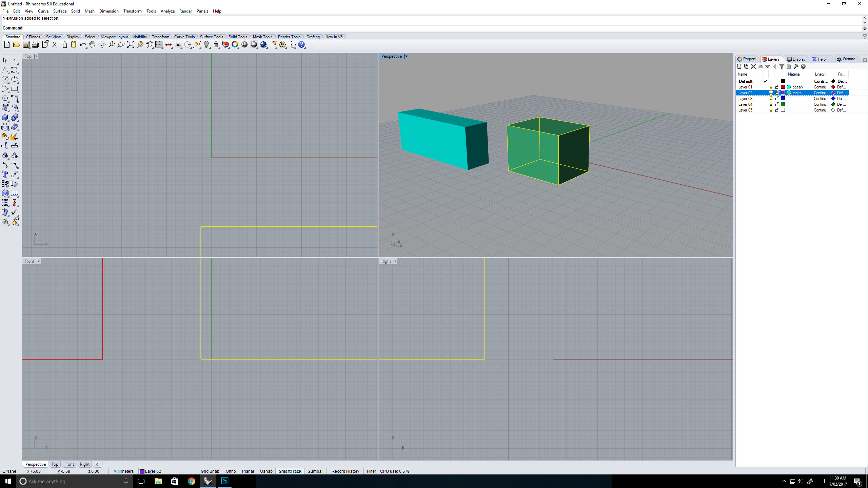Click the Undo arrow icon

click(x=82, y=45)
